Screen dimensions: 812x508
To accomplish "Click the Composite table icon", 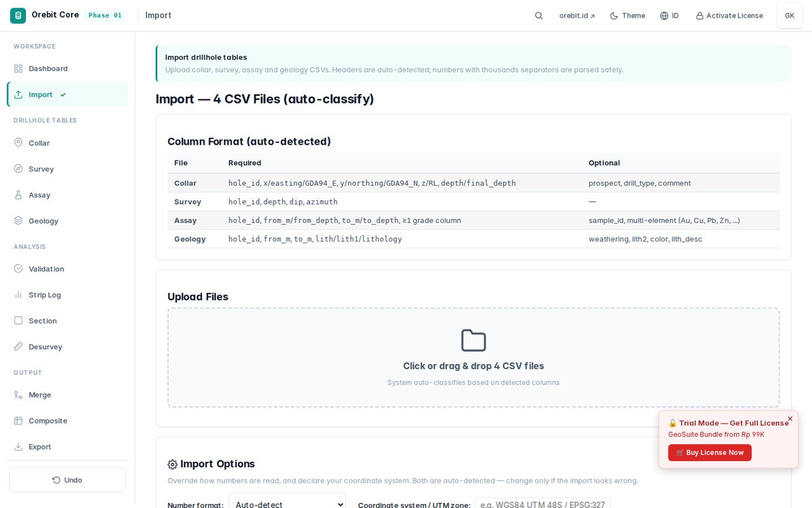I will 18,421.
